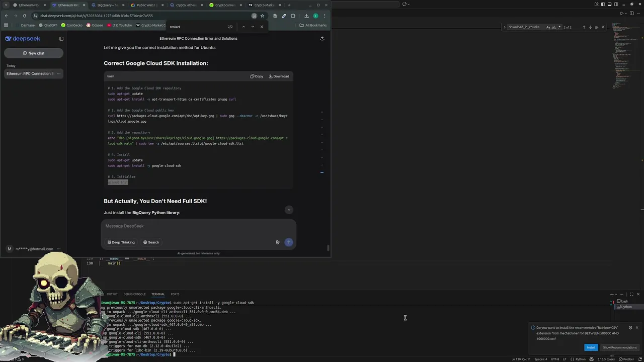This screenshot has width=644, height=362.
Task: Open the PORTS panel tab
Action: point(175,294)
